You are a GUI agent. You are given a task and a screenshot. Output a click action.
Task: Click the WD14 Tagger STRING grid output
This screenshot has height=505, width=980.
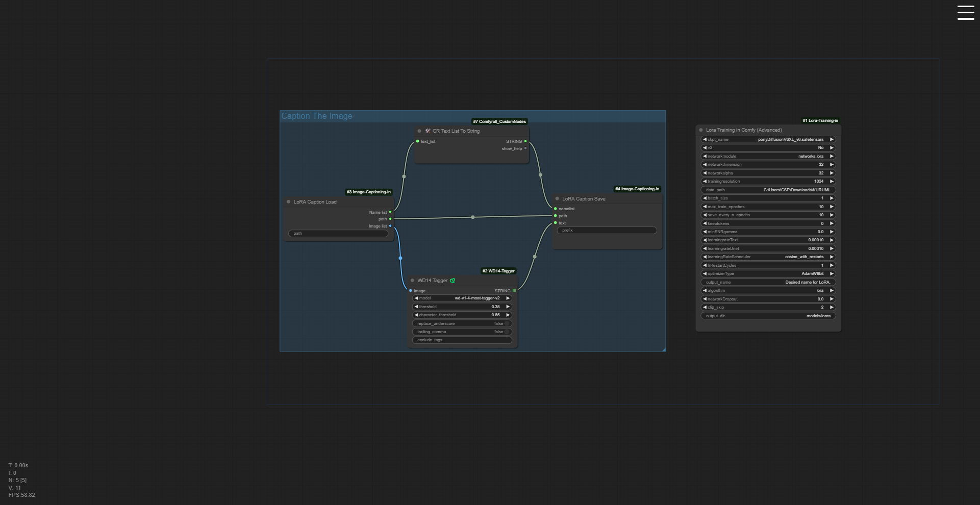[514, 291]
